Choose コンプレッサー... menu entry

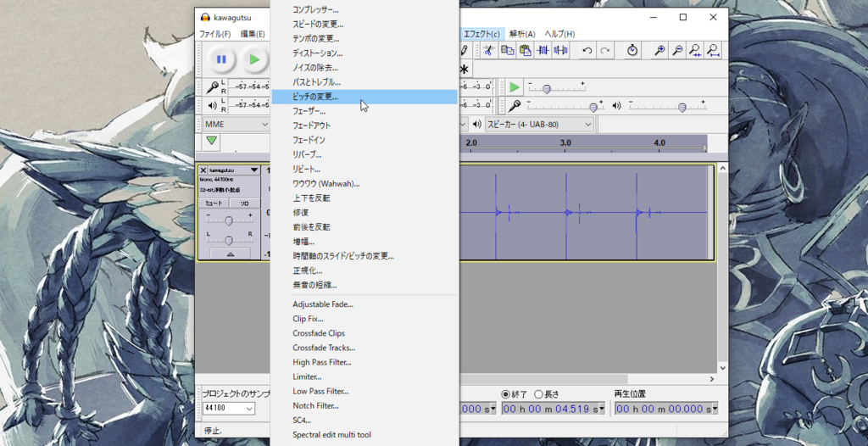pos(364,10)
